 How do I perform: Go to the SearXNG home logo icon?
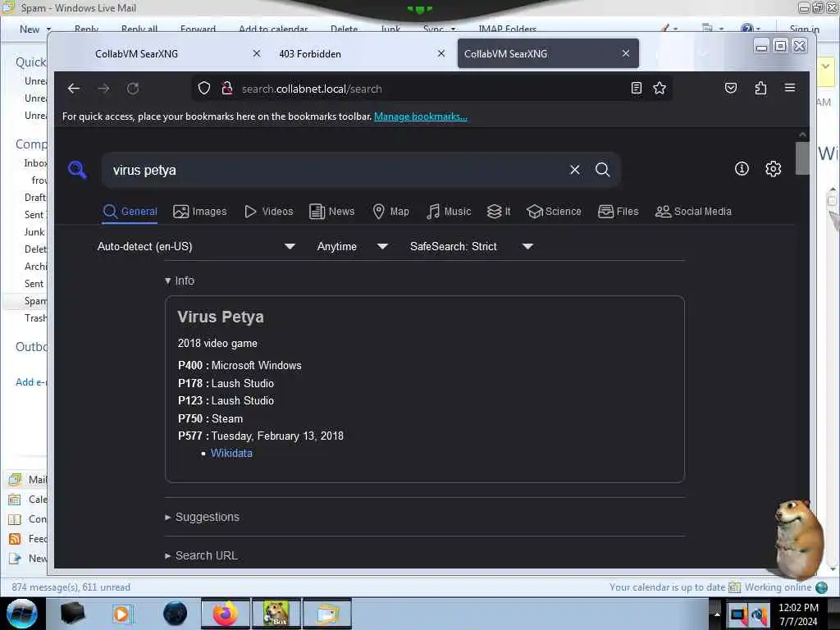[x=77, y=170]
